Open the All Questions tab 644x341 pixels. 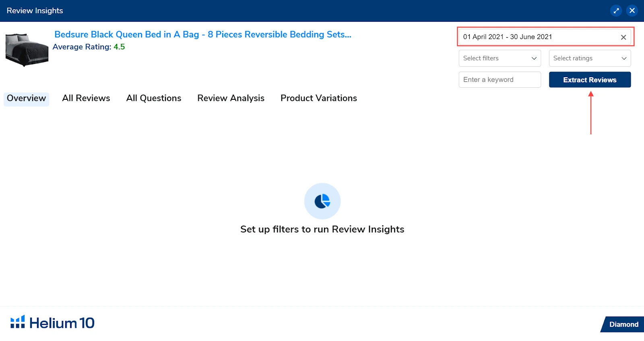[154, 99]
